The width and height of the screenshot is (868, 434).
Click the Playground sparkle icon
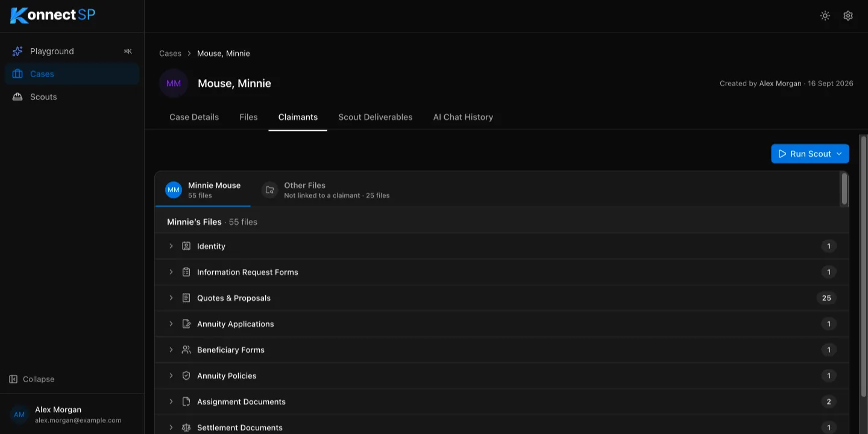(x=17, y=51)
